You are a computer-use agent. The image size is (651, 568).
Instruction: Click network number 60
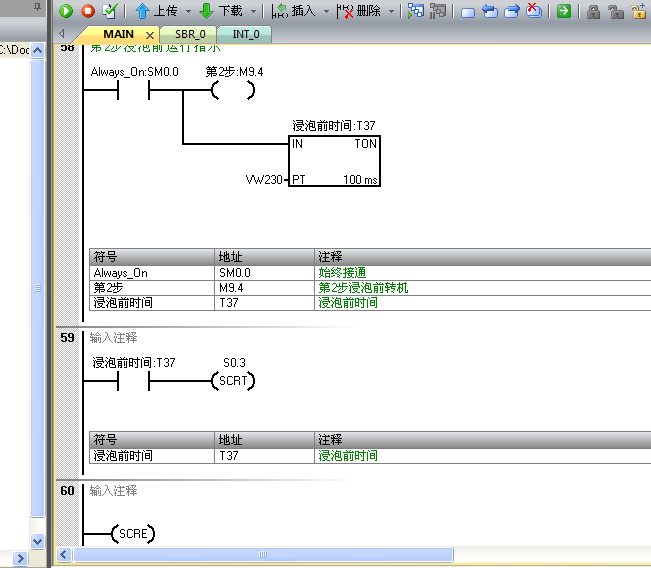pyautogui.click(x=67, y=491)
